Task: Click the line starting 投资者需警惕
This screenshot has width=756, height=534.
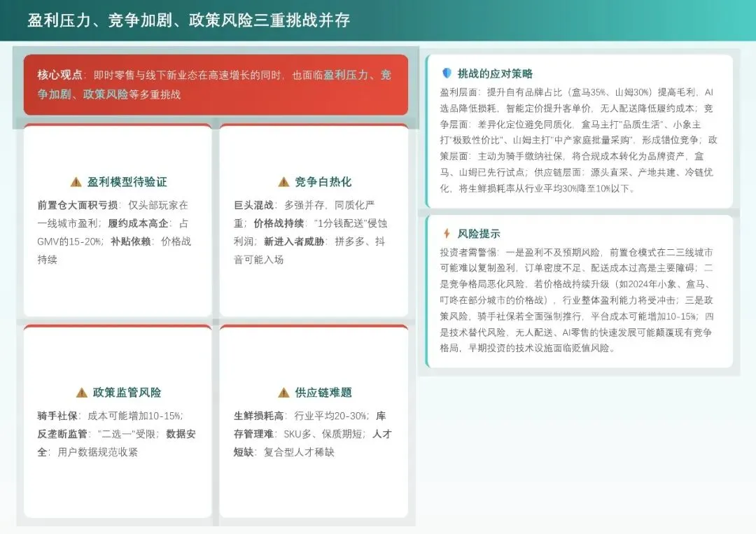Action: pyautogui.click(x=576, y=253)
